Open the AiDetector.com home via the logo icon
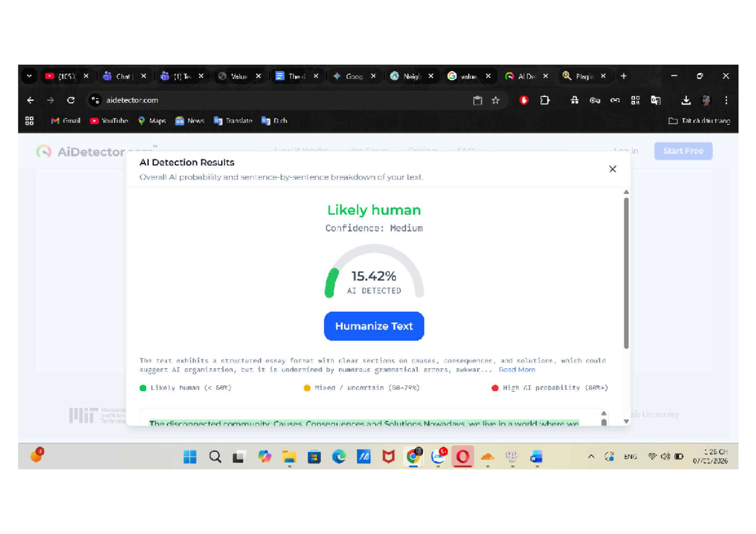The image size is (756, 534). pos(43,151)
